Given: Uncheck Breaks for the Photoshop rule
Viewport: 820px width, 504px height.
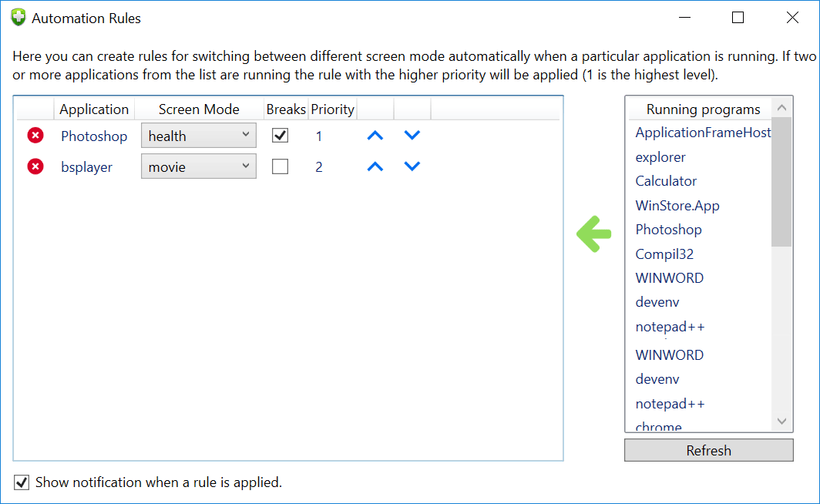Looking at the screenshot, I should point(280,134).
